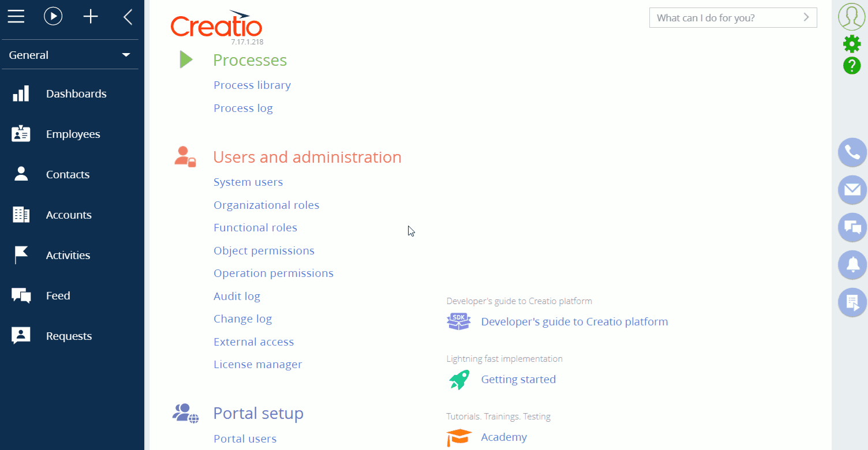Open the chat feed panel
This screenshot has height=450, width=868.
click(852, 227)
